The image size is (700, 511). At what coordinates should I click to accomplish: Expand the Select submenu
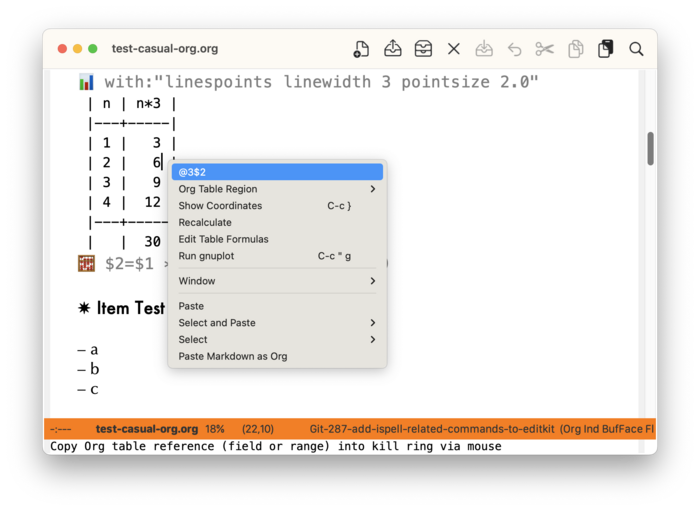pos(277,340)
